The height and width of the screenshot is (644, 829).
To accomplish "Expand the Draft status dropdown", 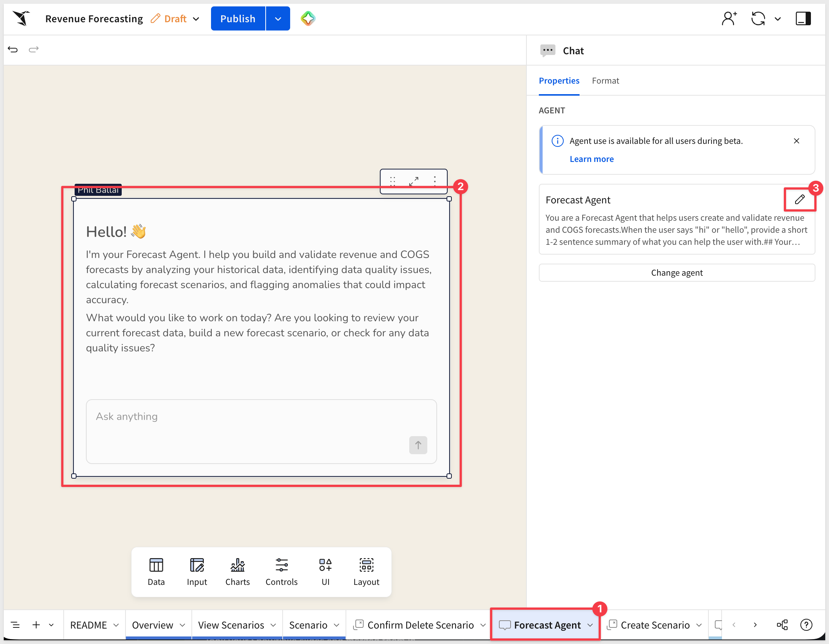I will 196,19.
